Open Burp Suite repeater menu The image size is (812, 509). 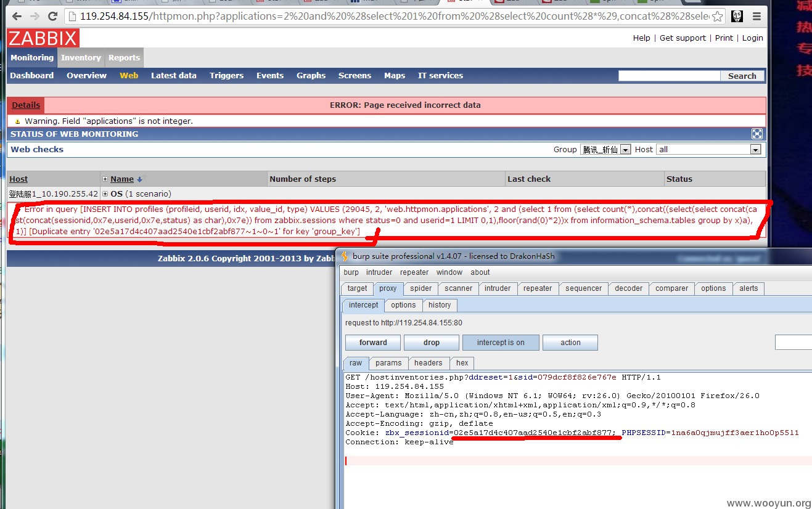pos(414,272)
